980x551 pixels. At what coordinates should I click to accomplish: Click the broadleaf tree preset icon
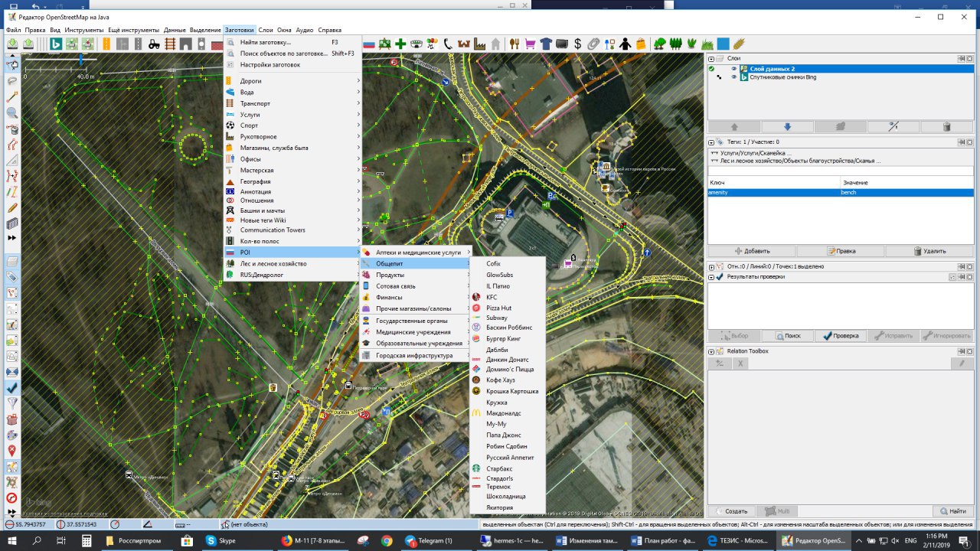coord(659,44)
